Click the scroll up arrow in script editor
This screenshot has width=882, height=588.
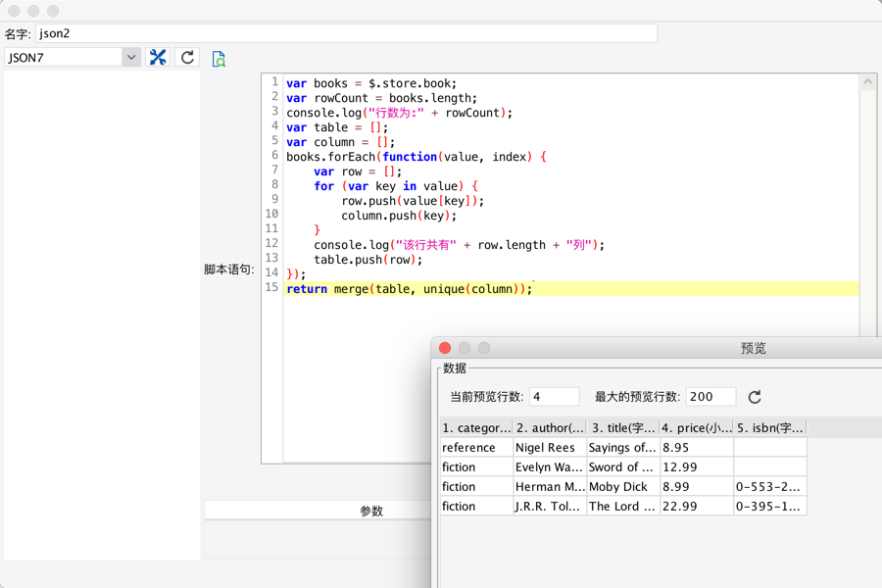click(868, 82)
